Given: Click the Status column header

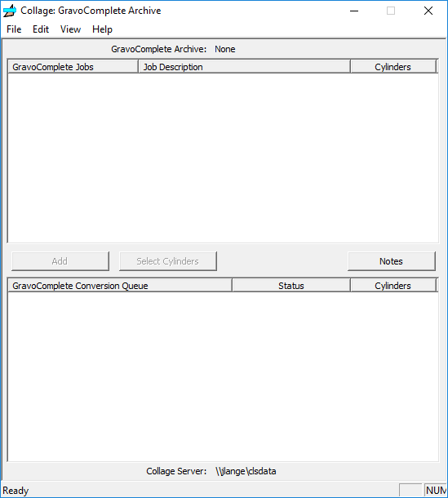Looking at the screenshot, I should click(291, 286).
